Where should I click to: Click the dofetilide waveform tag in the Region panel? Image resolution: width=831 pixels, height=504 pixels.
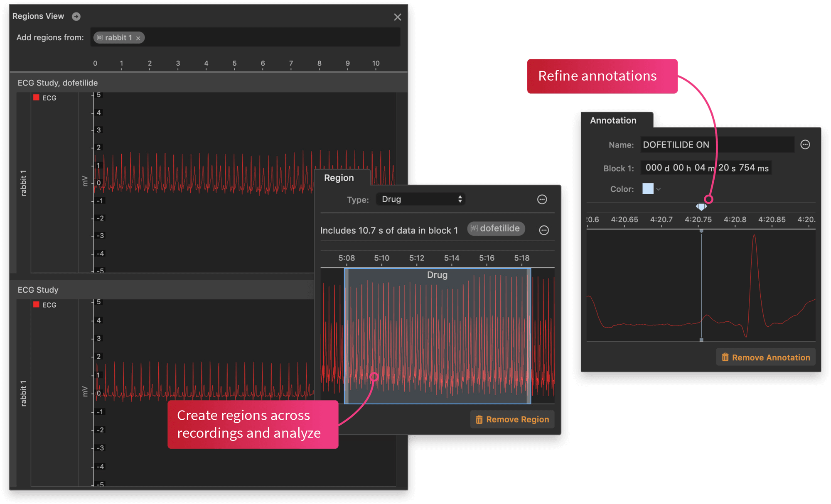(x=496, y=229)
